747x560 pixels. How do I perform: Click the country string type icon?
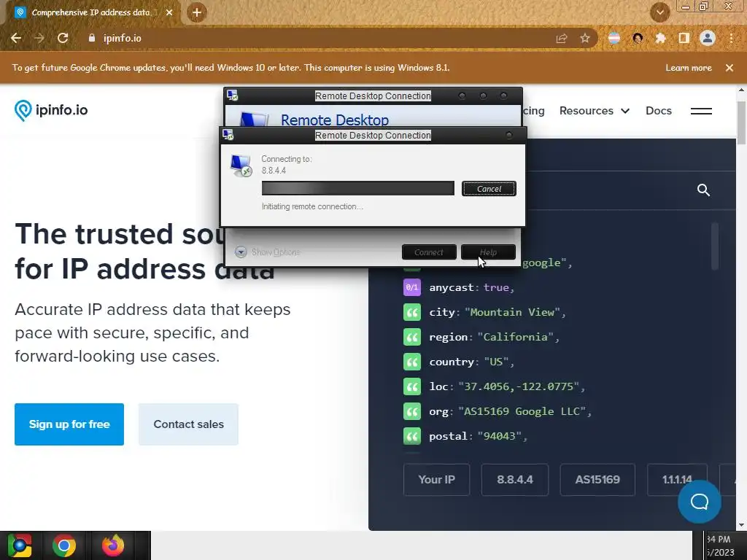click(x=412, y=362)
